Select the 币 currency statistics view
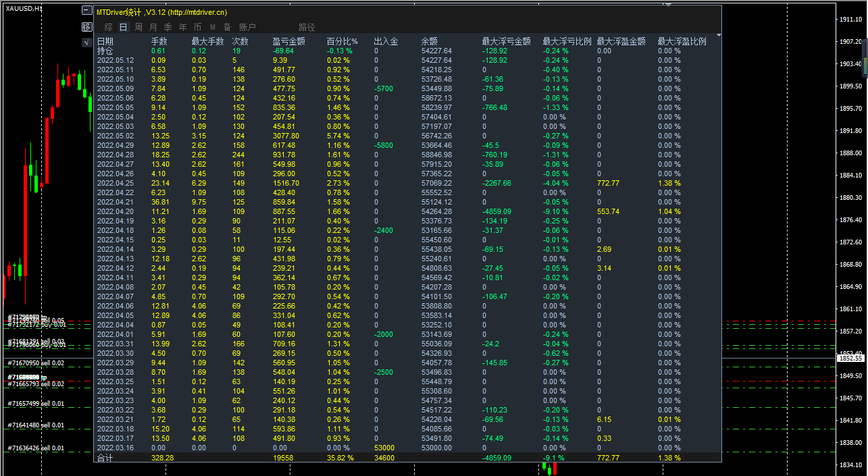868x476 pixels. pyautogui.click(x=197, y=27)
